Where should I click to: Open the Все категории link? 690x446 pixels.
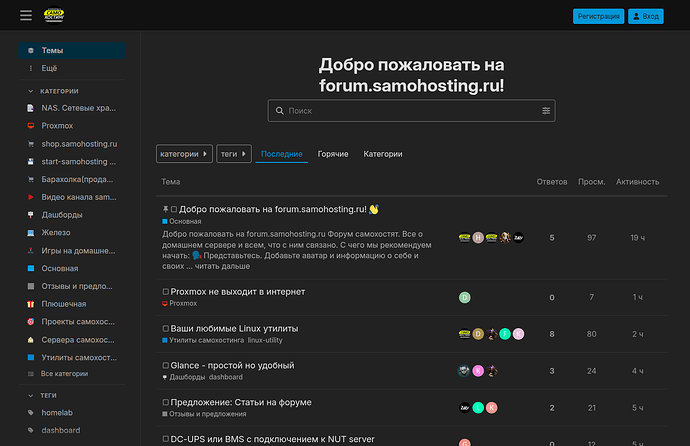tap(64, 374)
